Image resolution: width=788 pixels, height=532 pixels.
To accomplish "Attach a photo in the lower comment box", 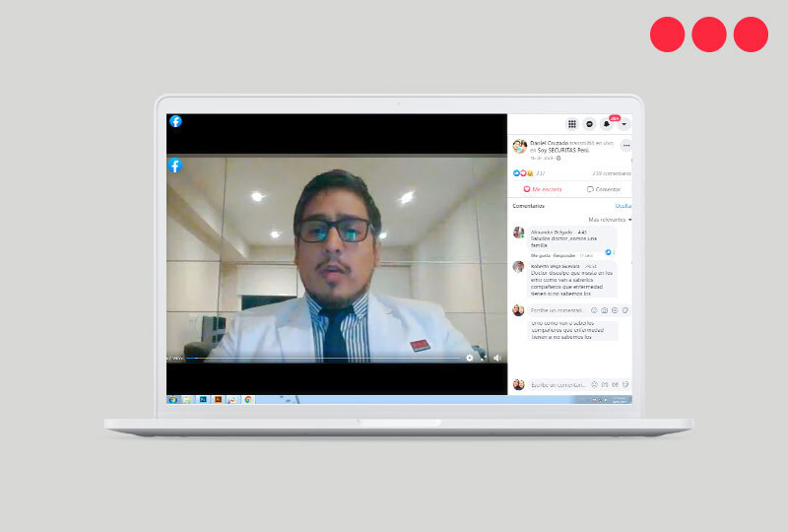I will [605, 384].
